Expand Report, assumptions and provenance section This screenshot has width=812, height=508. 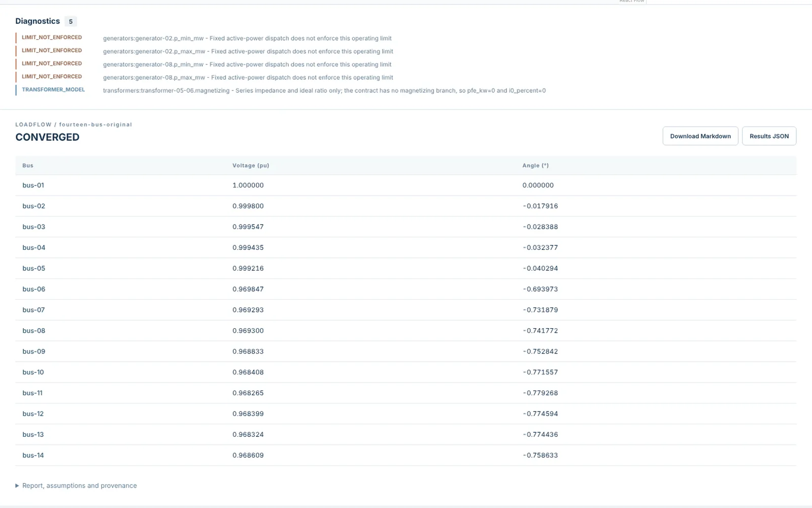click(x=76, y=486)
